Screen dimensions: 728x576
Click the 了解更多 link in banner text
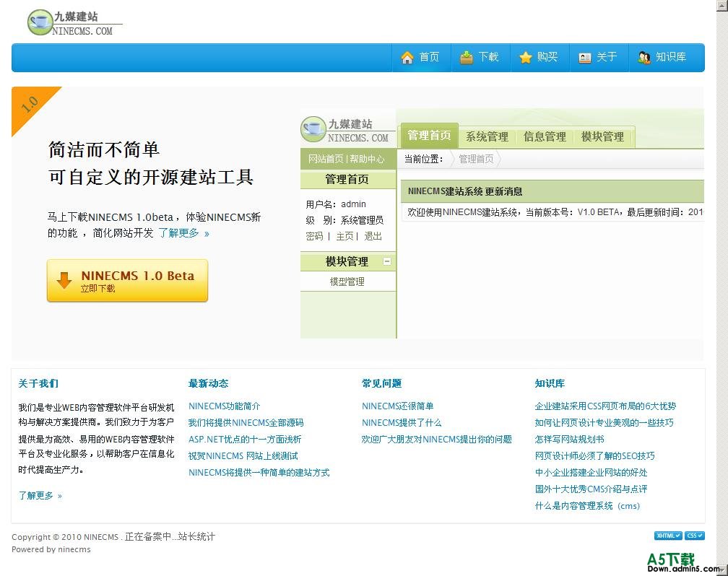[183, 233]
